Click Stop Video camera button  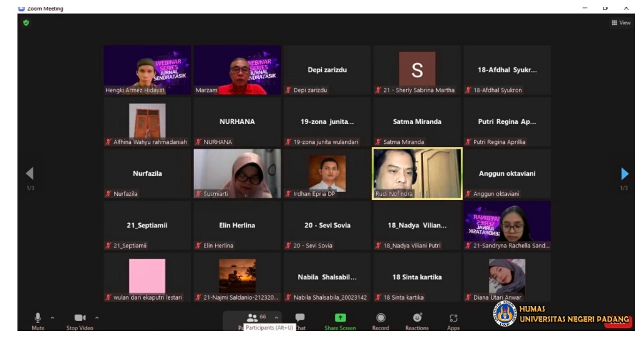coord(80,318)
